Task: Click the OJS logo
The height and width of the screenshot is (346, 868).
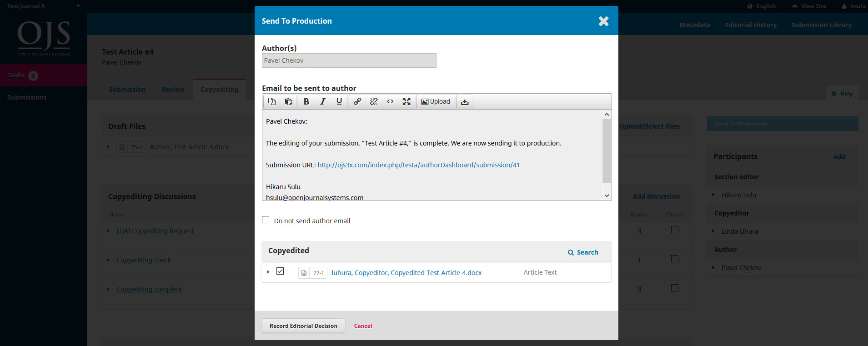Action: point(44,38)
